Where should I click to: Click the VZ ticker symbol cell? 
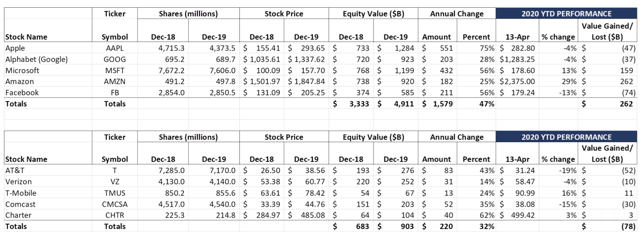(x=115, y=182)
